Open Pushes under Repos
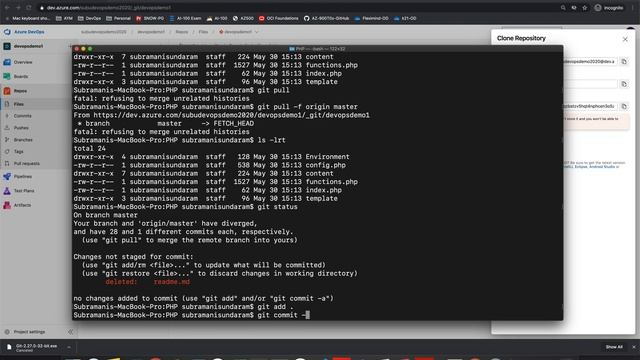Viewport: 640px width, 360px height. coord(21,128)
